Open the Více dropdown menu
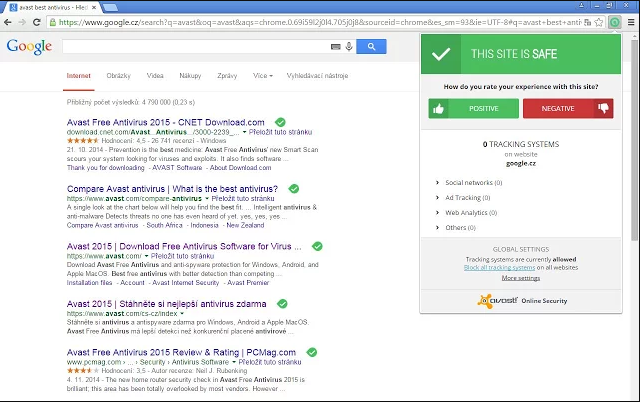The height and width of the screenshot is (402, 640). [x=263, y=76]
